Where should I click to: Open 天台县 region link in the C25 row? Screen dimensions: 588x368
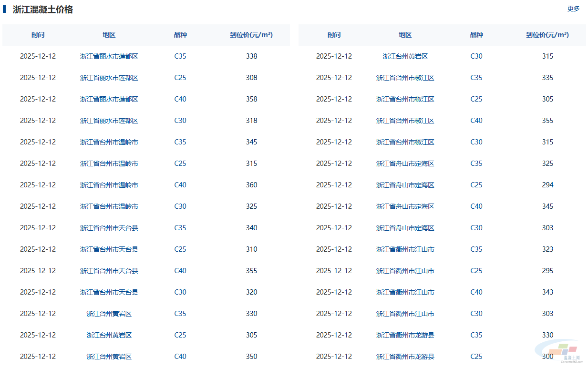(109, 249)
